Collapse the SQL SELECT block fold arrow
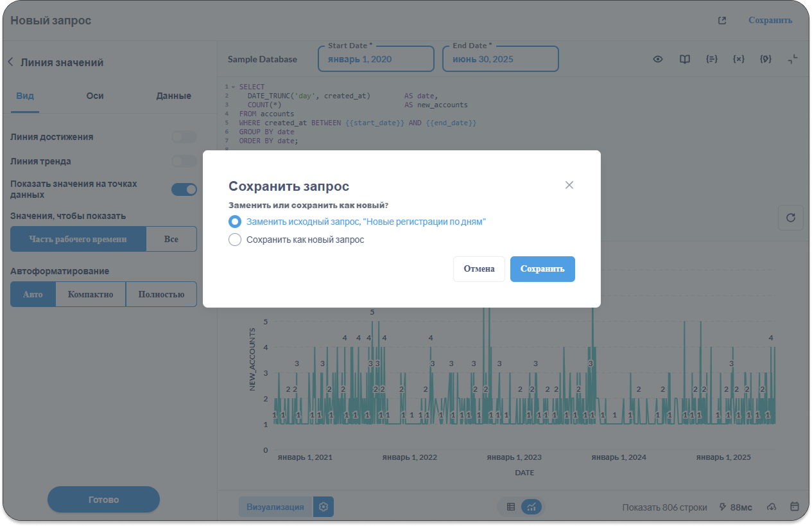Screen dimensions: 812x526 coord(233,87)
